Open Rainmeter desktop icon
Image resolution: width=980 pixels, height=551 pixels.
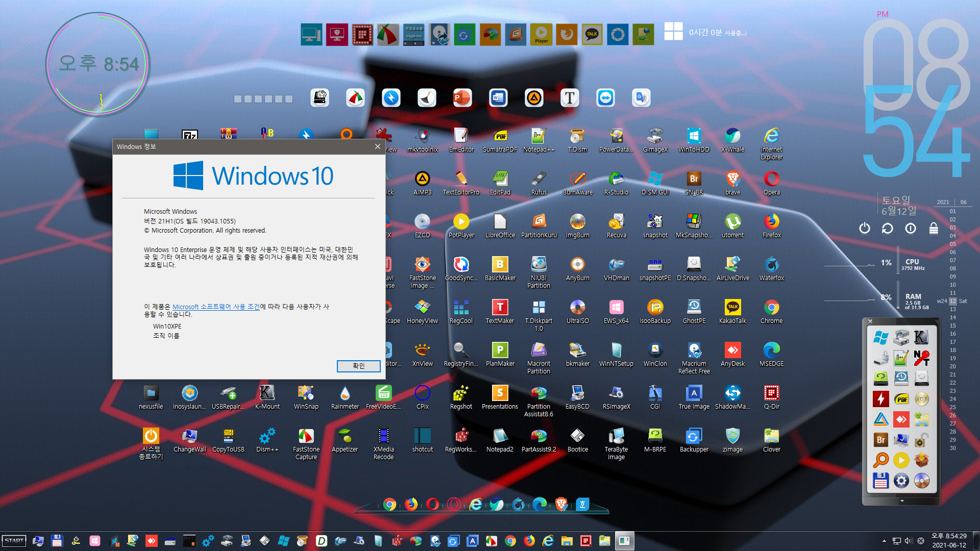tap(345, 397)
